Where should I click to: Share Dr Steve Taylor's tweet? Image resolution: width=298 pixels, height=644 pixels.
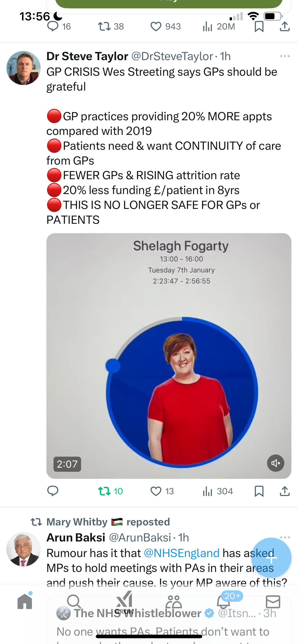(285, 491)
